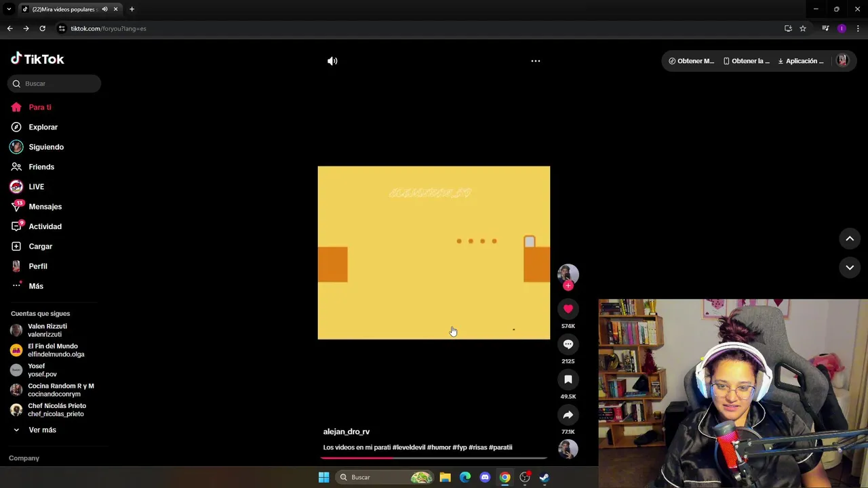
Task: Open Chrome media controls icon
Action: 825,28
